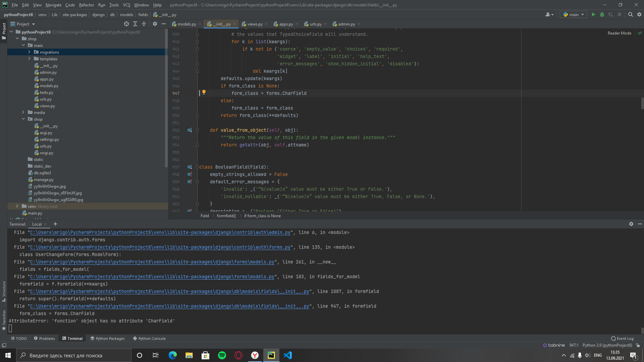Click the green Run button
This screenshot has width=644, height=362.
coord(593,14)
